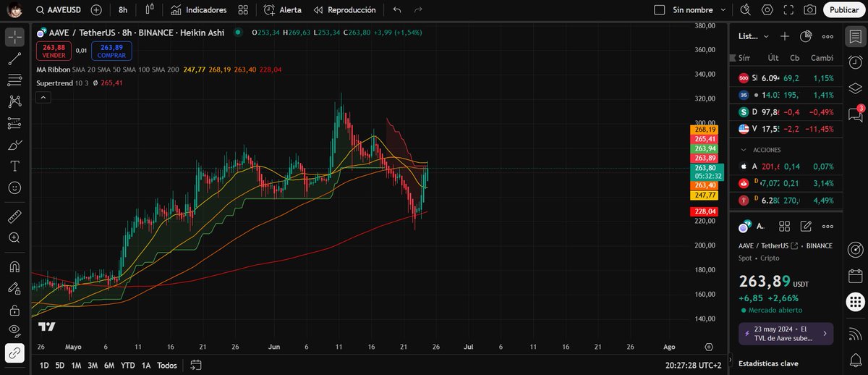Open the go to date calendar
Viewport: 868px width, 375px height.
(195, 366)
